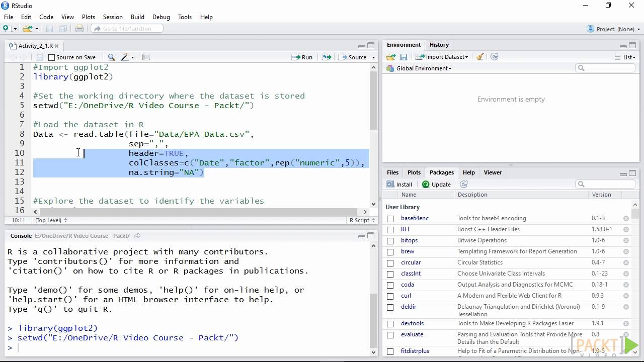Remove the base64enc package using its X icon
Viewport: 644px width, 362px height.
click(x=626, y=218)
